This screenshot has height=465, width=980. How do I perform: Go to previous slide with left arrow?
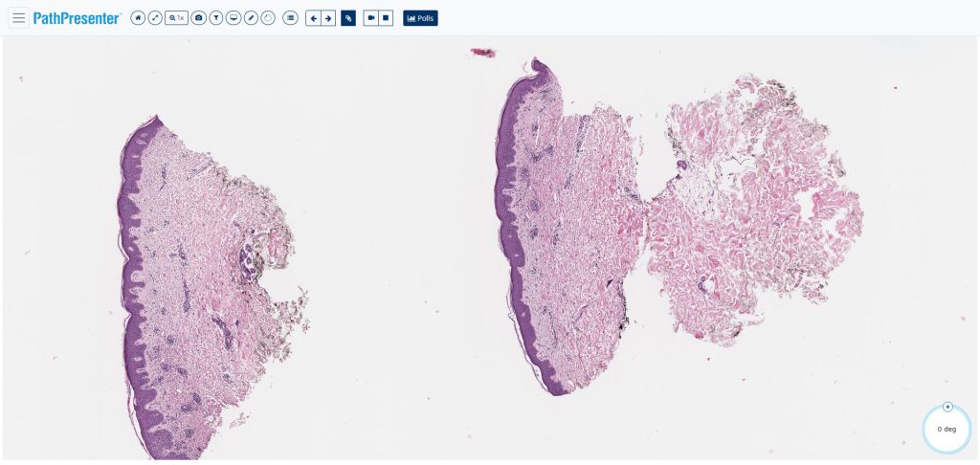(x=313, y=18)
